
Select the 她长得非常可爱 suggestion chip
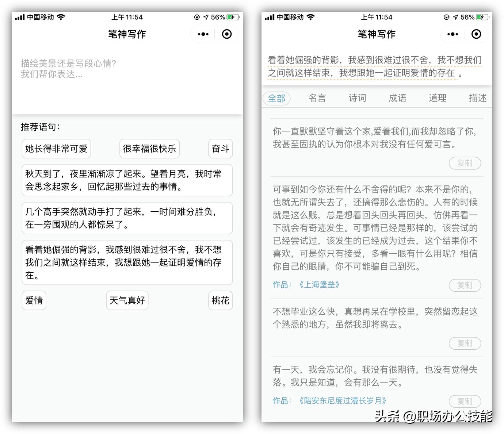56,149
